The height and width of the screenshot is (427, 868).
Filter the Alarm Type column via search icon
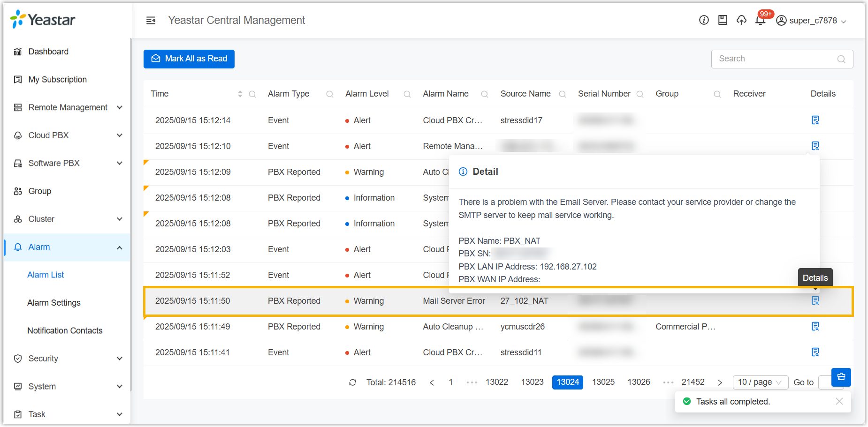(x=330, y=94)
